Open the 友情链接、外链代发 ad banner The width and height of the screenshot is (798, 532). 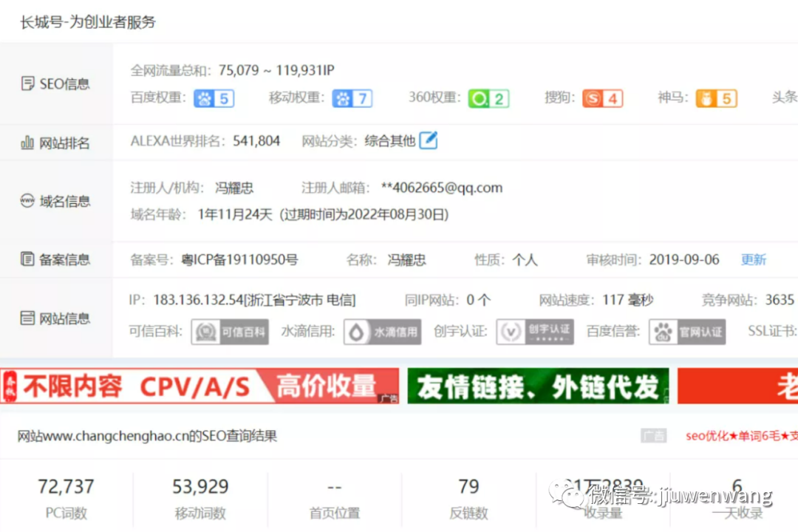pos(537,385)
